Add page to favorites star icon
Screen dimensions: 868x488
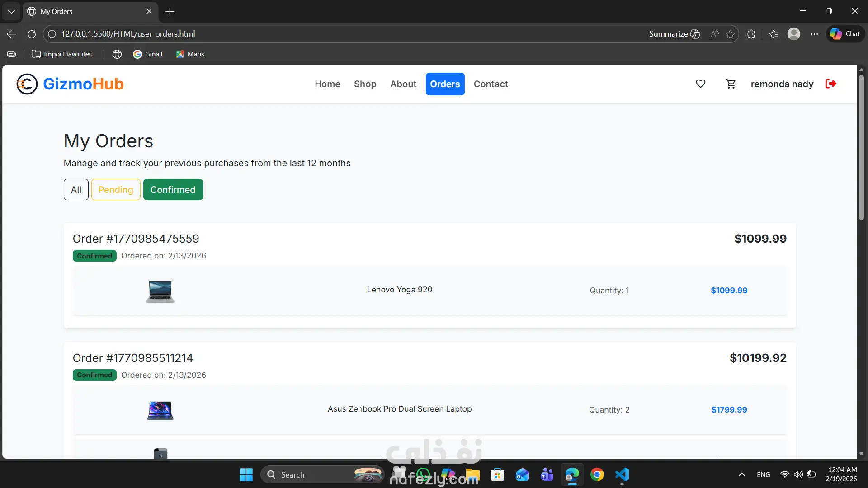pos(730,34)
